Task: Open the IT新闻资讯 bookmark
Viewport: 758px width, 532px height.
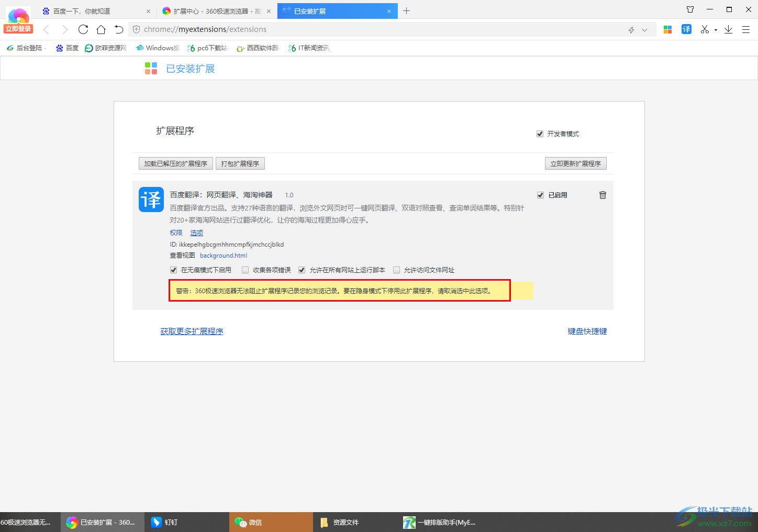Action: click(309, 48)
